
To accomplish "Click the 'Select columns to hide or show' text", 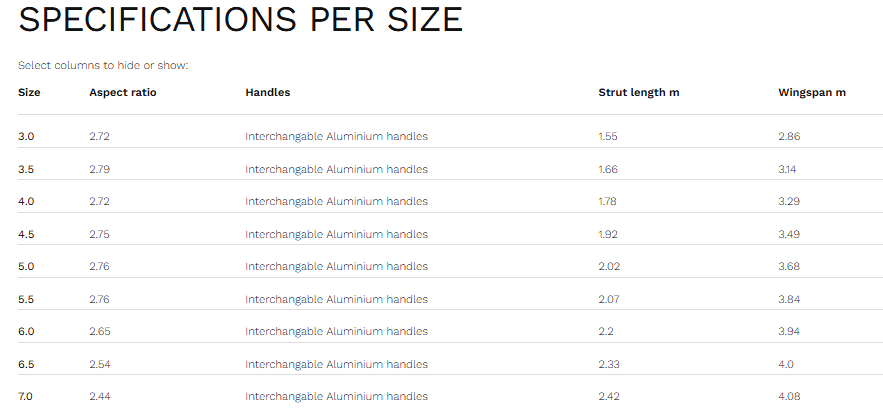I will [103, 65].
